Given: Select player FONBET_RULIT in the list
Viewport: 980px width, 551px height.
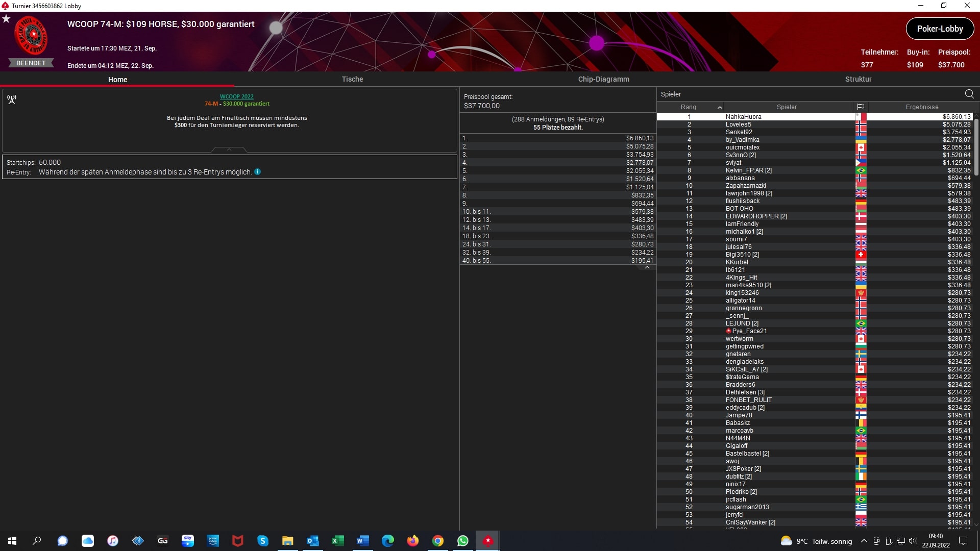Looking at the screenshot, I should tap(815, 400).
